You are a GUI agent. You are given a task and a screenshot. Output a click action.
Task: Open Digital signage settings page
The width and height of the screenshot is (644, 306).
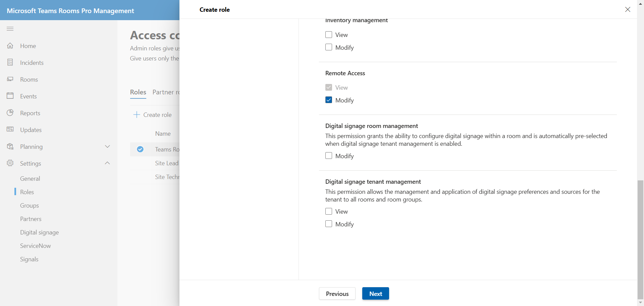click(39, 232)
